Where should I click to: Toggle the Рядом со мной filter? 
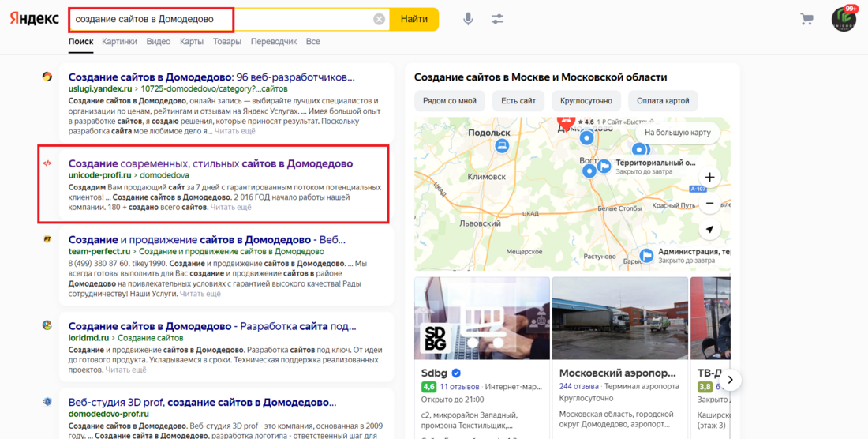[x=450, y=101]
